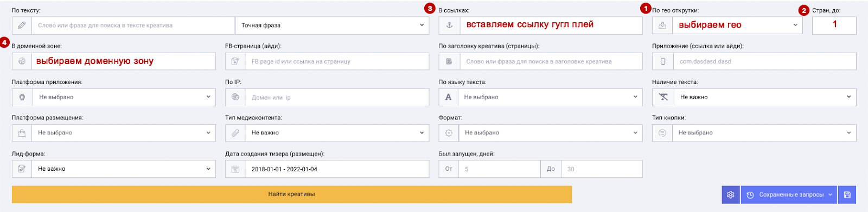Click the calendar icon beside the creation date field

coord(235,169)
